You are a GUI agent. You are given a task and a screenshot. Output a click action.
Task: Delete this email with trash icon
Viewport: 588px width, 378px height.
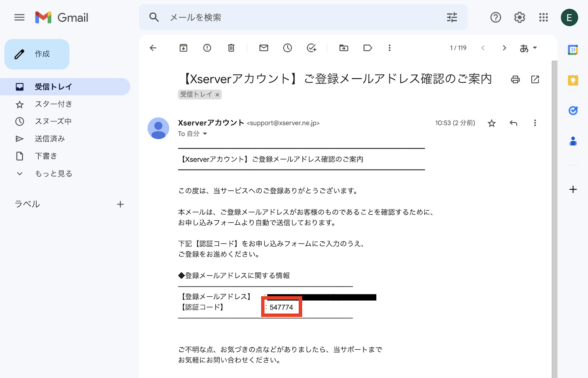pos(231,48)
